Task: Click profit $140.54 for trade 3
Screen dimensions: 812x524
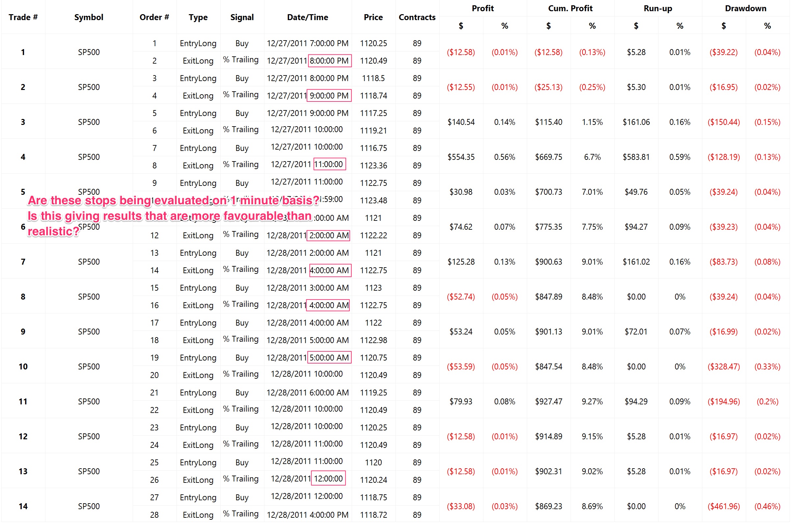Action: [461, 122]
